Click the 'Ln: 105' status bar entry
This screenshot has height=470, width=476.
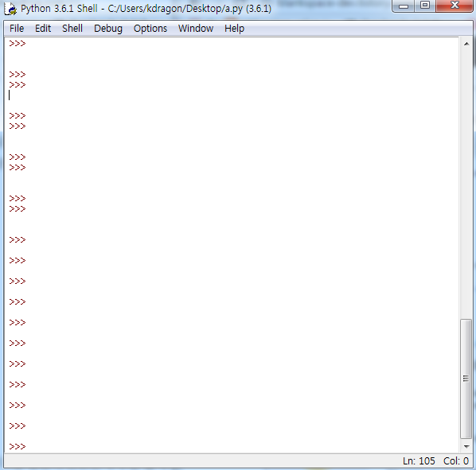click(419, 461)
